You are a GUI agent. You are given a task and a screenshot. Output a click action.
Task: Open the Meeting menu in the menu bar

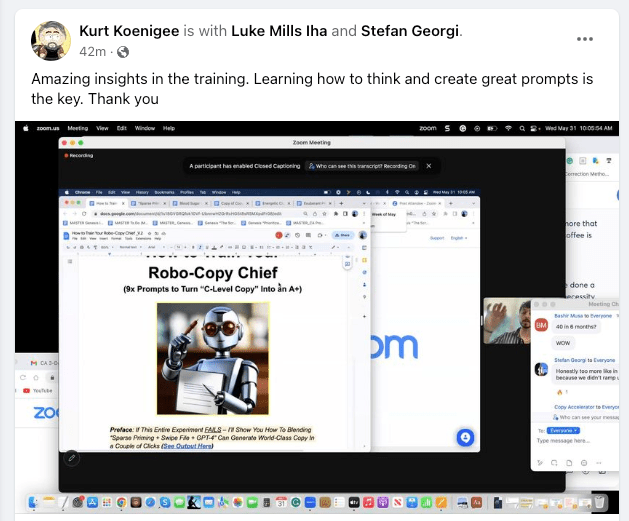click(x=78, y=128)
